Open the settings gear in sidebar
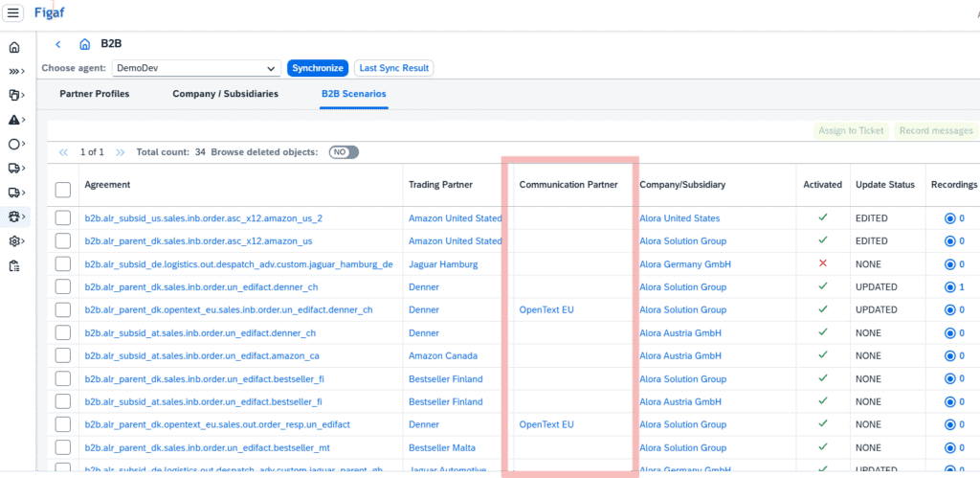The height and width of the screenshot is (478, 980). (16, 240)
